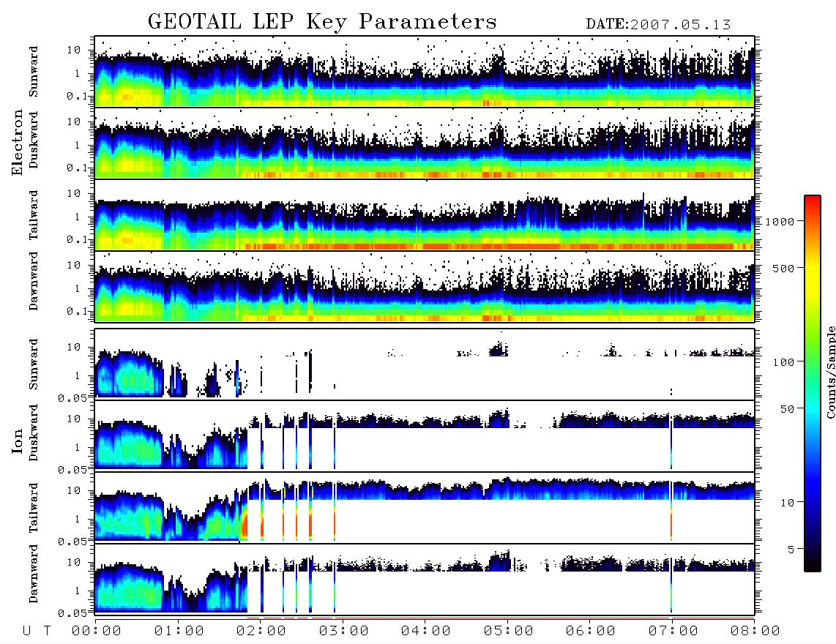Click the 08:00 time tick label
Image resolution: width=836 pixels, height=644 pixels.
[755, 631]
